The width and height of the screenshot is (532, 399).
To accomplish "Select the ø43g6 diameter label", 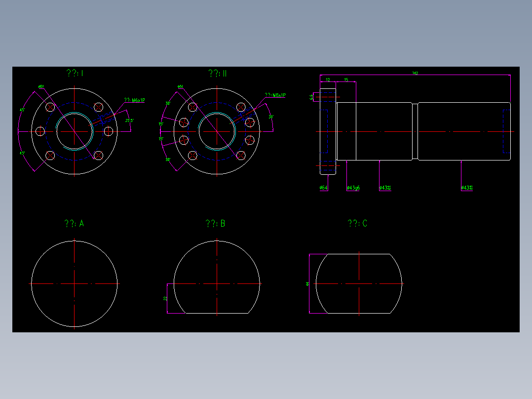I will pyautogui.click(x=353, y=188).
